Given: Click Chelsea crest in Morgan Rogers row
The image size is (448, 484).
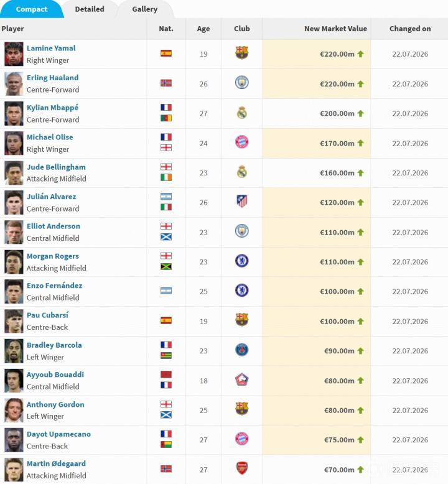Looking at the screenshot, I should tap(242, 261).
